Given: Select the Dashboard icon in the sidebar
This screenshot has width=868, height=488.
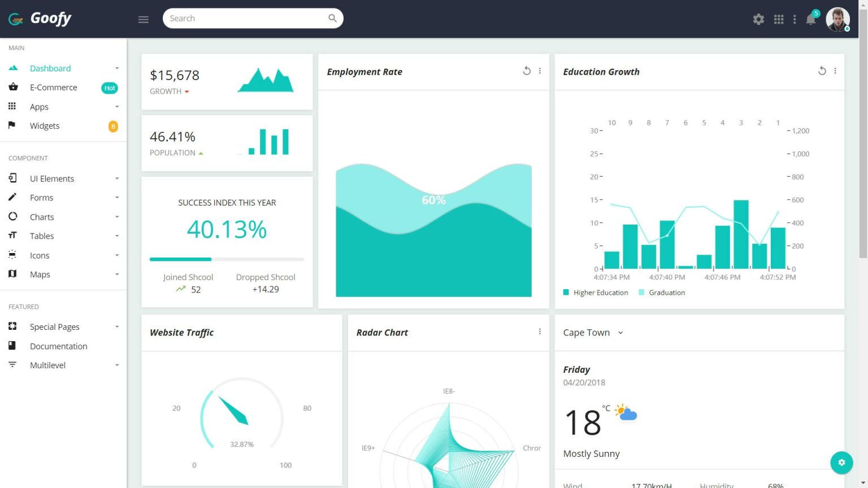Looking at the screenshot, I should click(12, 68).
